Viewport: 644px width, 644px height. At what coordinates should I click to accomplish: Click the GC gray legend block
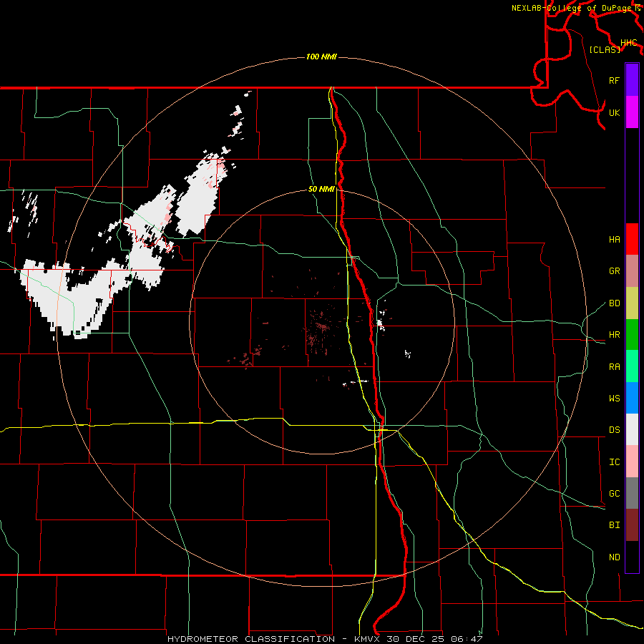click(x=632, y=493)
